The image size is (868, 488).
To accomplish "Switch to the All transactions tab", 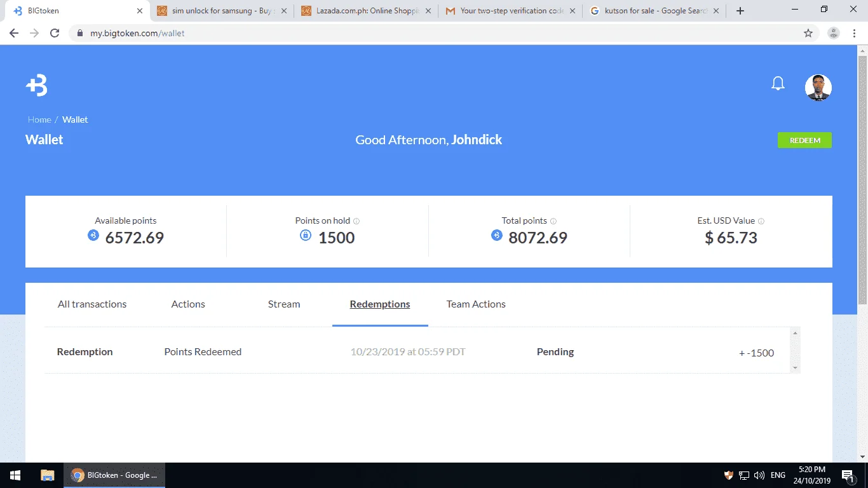I will pyautogui.click(x=92, y=304).
